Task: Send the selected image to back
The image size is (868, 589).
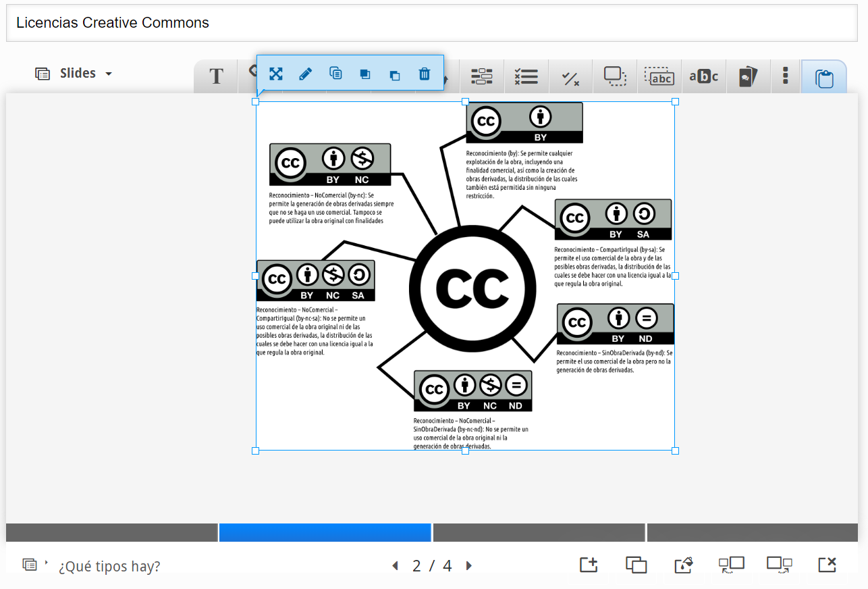Action: [395, 74]
